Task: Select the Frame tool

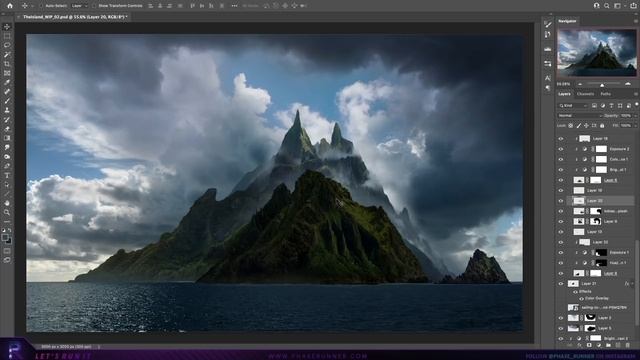Action: (7, 73)
